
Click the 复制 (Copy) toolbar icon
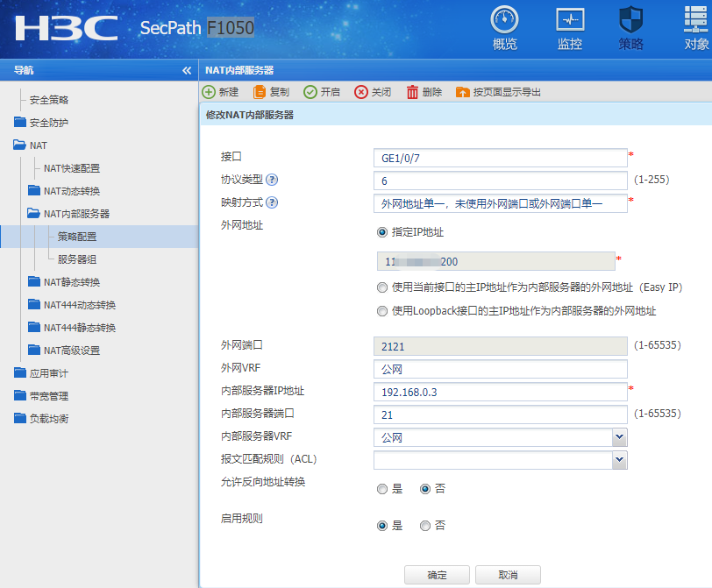[260, 92]
